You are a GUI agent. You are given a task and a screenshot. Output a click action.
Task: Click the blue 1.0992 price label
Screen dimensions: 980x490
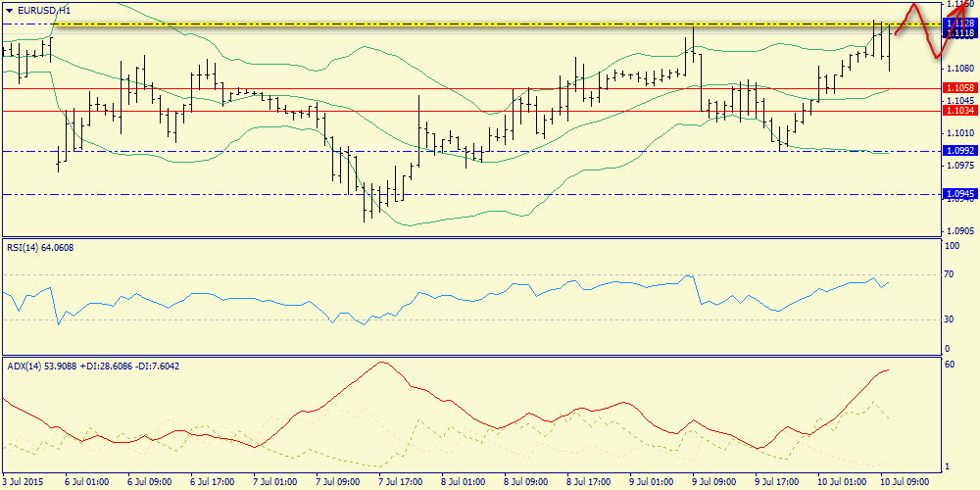tap(957, 151)
